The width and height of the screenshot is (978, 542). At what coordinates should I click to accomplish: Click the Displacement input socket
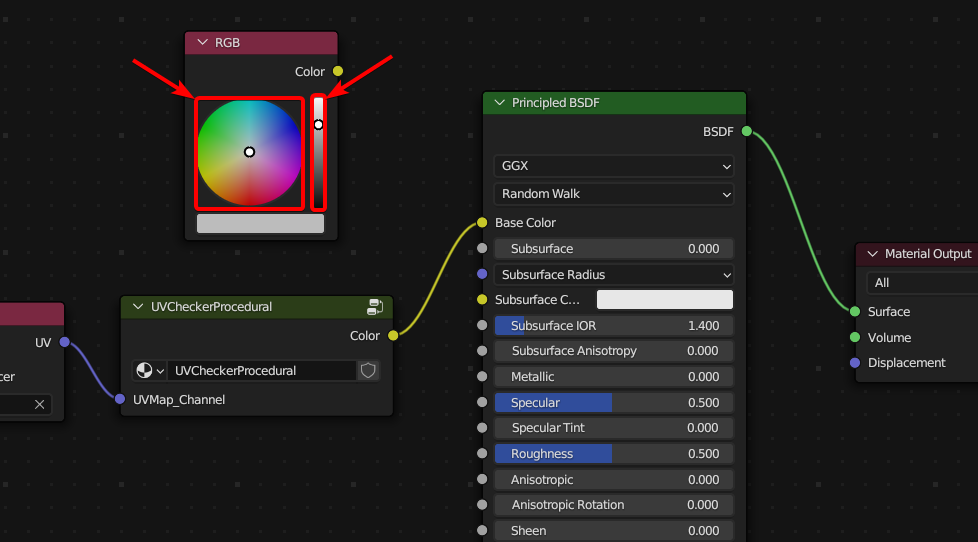coord(855,362)
